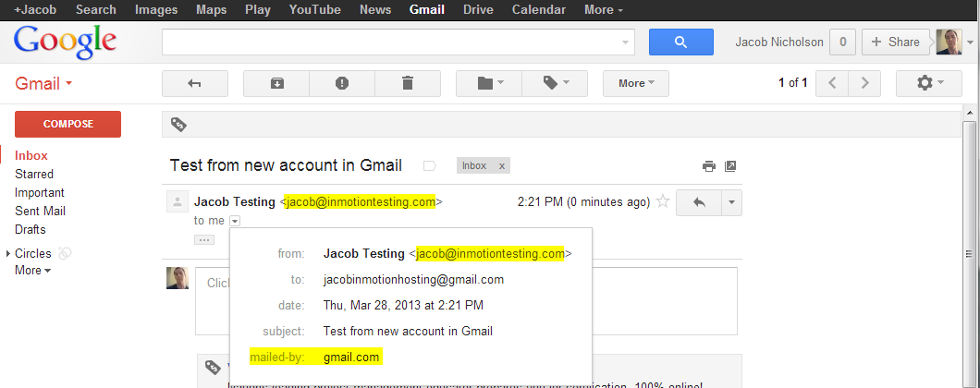Open the Important folder
The image size is (980, 388).
click(40, 192)
